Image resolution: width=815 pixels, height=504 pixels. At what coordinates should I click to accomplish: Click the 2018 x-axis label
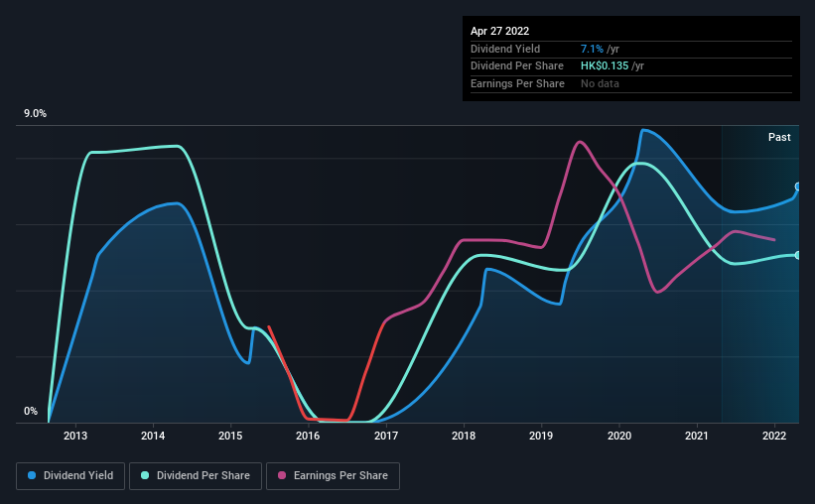pos(464,436)
